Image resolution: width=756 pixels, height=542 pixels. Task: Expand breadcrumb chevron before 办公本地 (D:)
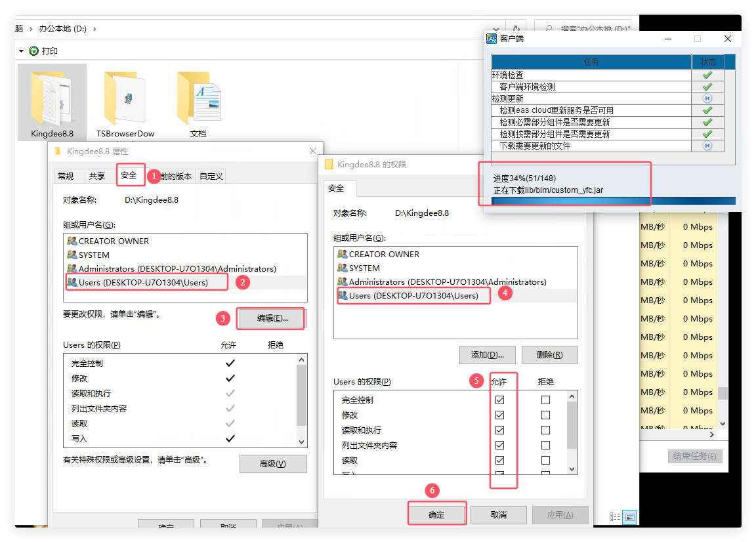[x=31, y=29]
